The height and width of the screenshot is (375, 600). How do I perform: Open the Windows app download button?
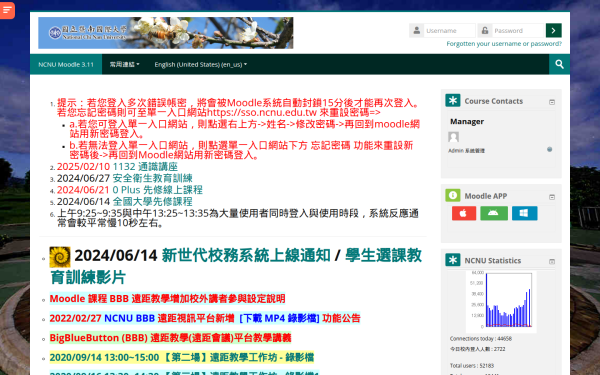pos(525,213)
